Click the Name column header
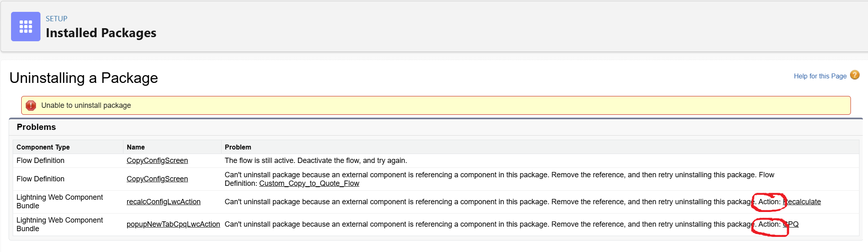Viewport: 868px width, 252px height. click(x=136, y=147)
